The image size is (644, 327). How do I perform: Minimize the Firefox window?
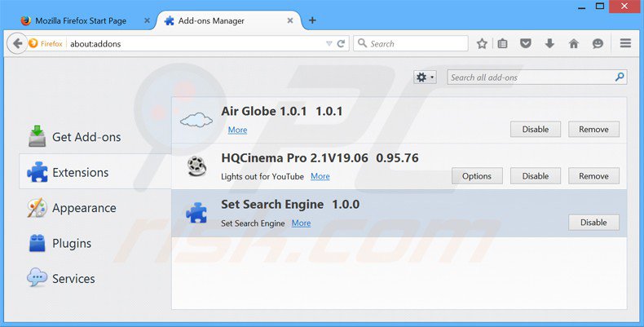click(581, 7)
